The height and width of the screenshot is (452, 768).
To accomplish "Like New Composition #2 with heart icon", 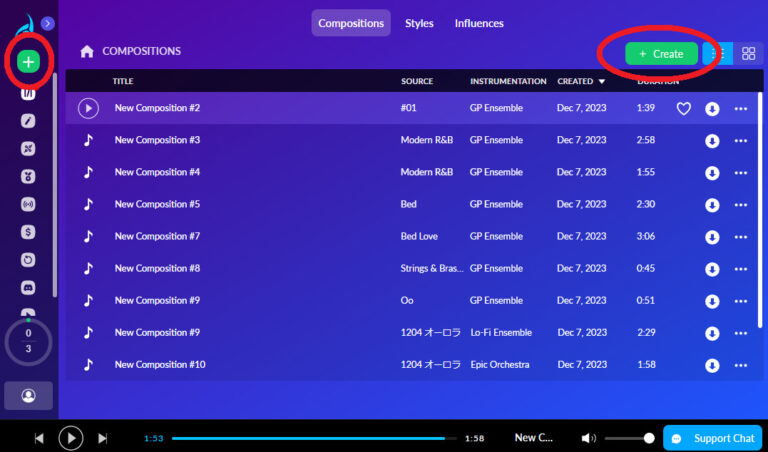I will [684, 109].
